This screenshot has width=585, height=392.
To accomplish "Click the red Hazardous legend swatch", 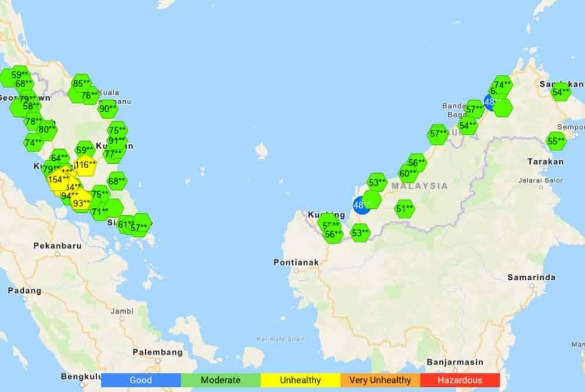I will coord(460,380).
